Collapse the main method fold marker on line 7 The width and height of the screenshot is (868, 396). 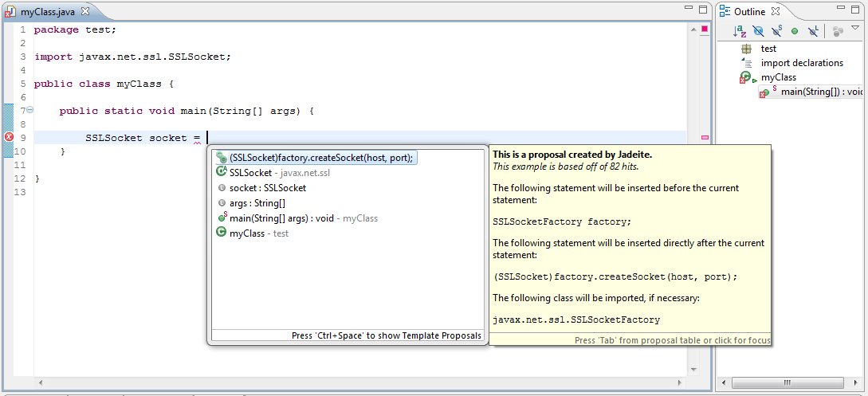[x=29, y=110]
